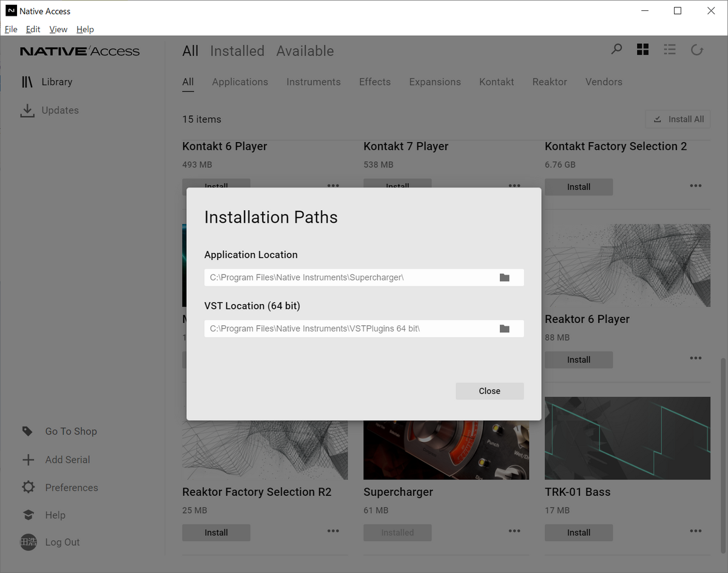Open more options for Kontakt 6 Player
The width and height of the screenshot is (728, 573).
click(x=333, y=185)
